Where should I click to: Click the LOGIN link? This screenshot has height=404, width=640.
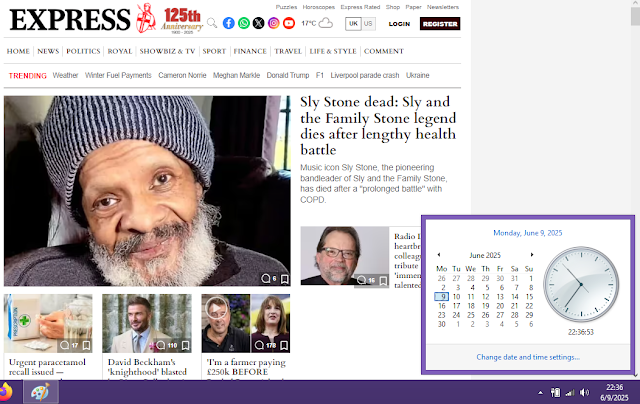click(x=399, y=24)
